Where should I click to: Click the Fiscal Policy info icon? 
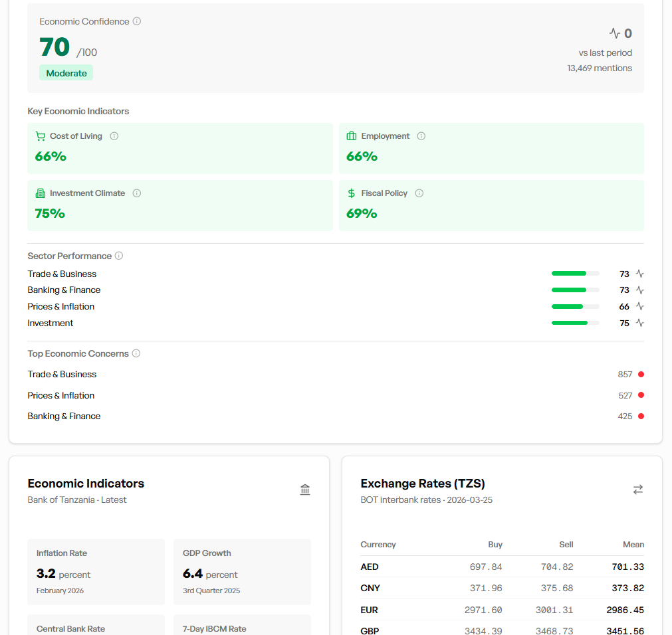(x=419, y=193)
